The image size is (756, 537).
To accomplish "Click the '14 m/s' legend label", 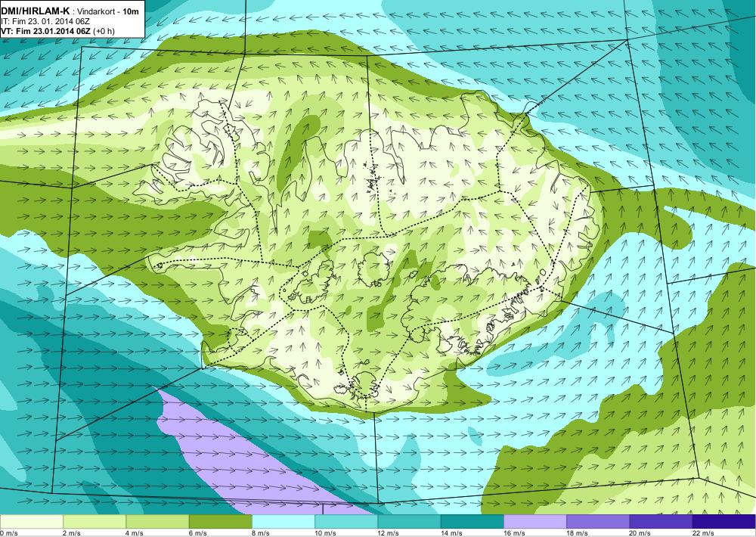I will click(x=451, y=533).
